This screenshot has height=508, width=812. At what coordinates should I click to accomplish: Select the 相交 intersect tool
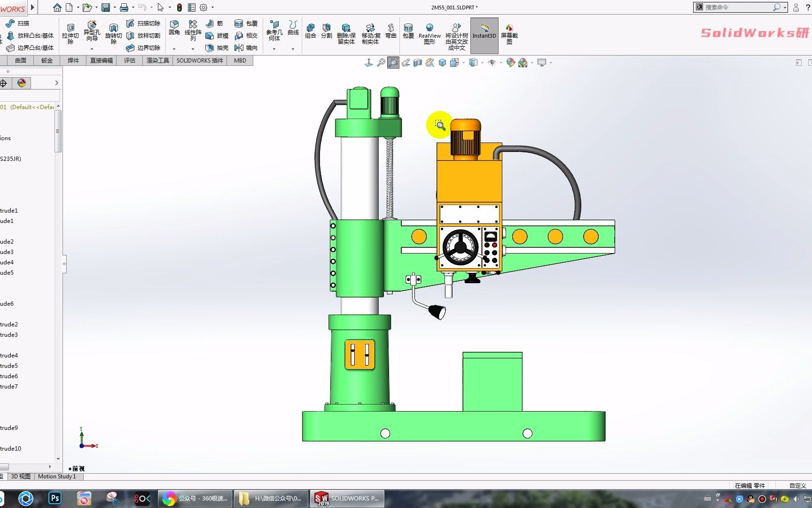(x=246, y=35)
